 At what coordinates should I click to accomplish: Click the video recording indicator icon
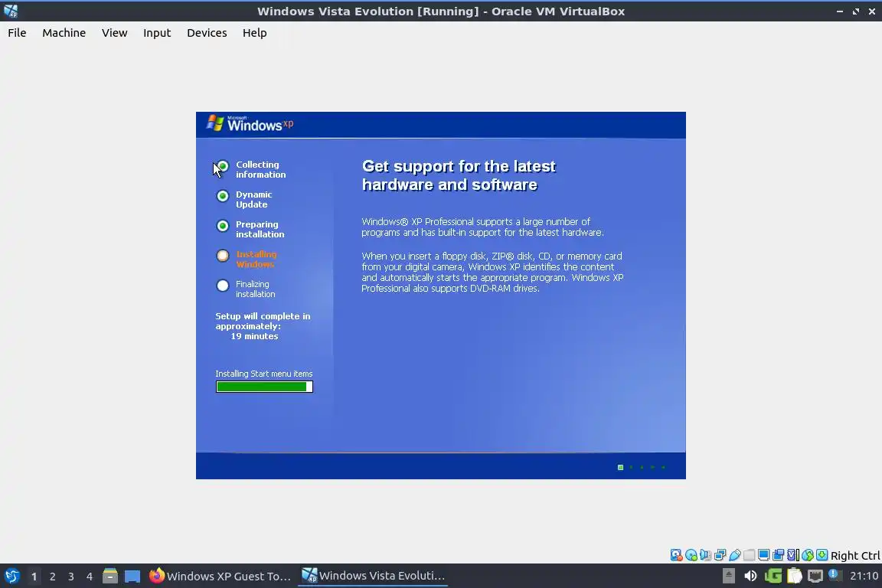[778, 555]
